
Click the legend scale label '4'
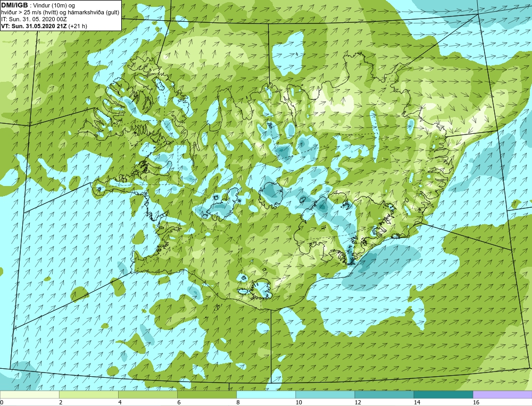coord(120,403)
